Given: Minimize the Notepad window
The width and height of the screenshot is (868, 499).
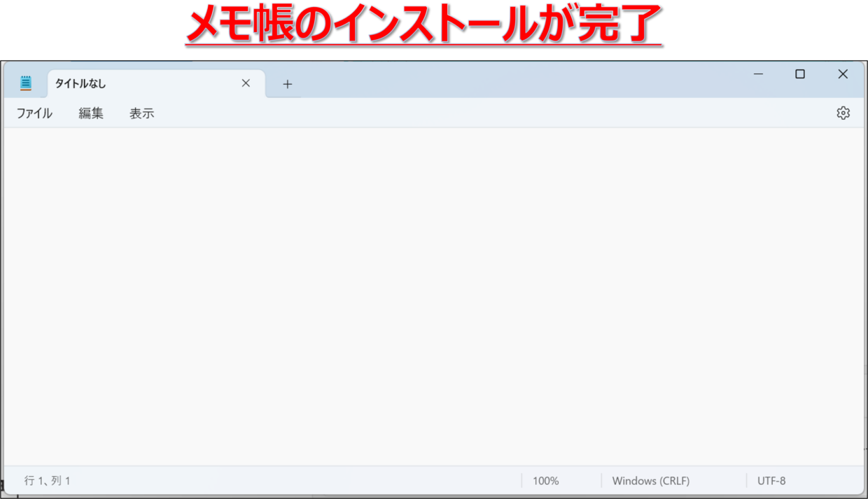Looking at the screenshot, I should coord(758,74).
